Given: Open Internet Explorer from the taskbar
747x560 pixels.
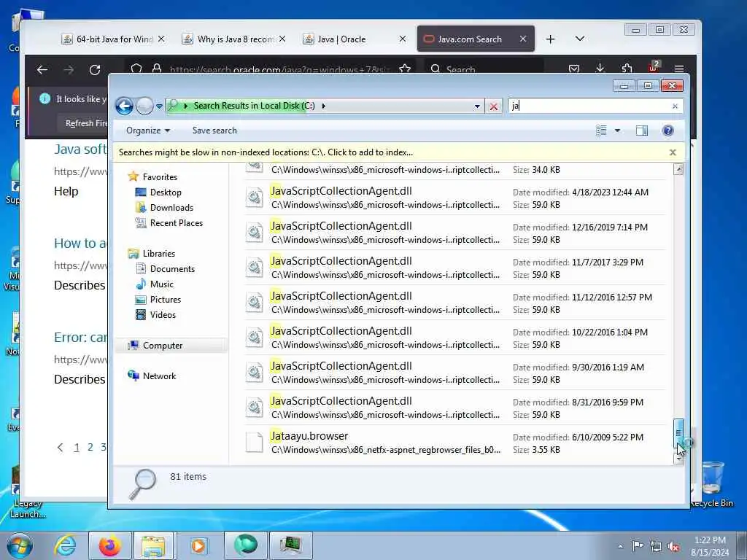Looking at the screenshot, I should point(65,545).
